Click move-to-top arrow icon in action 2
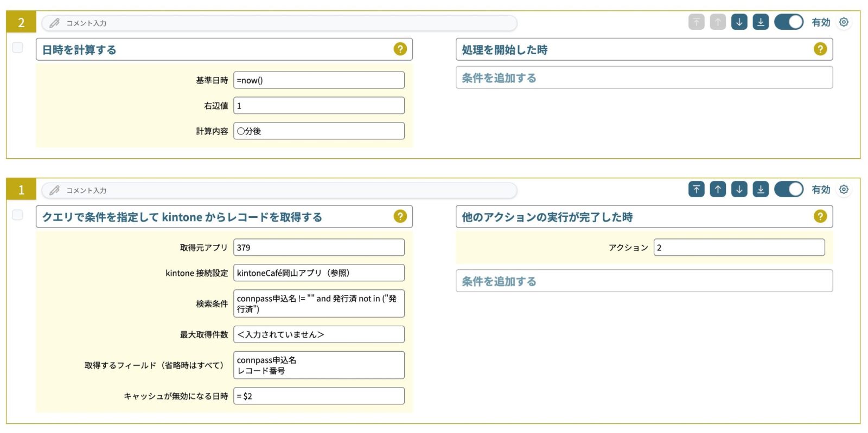This screenshot has height=433, width=868. tap(696, 22)
